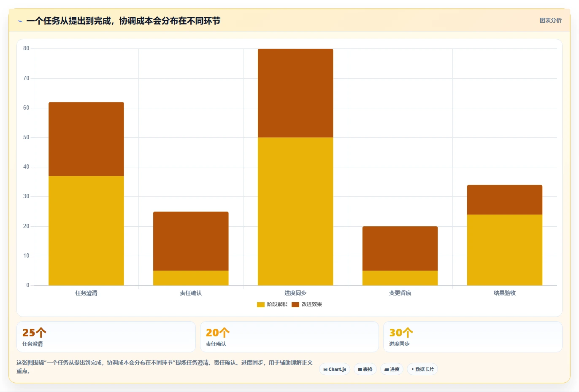Image resolution: width=579 pixels, height=392 pixels.
Task: Click the 任务澄清 x-axis label
Action: 86,293
